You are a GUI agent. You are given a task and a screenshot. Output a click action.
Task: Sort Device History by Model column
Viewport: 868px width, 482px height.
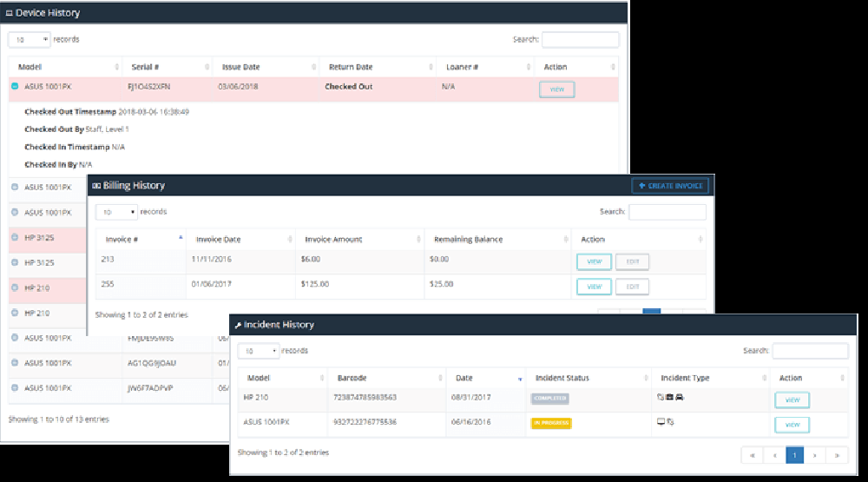pos(65,67)
